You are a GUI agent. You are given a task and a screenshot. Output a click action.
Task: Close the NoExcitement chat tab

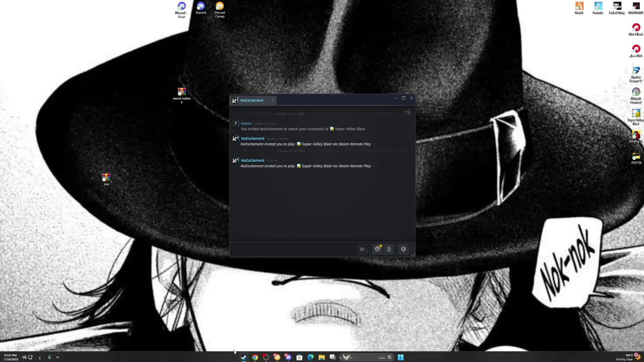point(273,100)
